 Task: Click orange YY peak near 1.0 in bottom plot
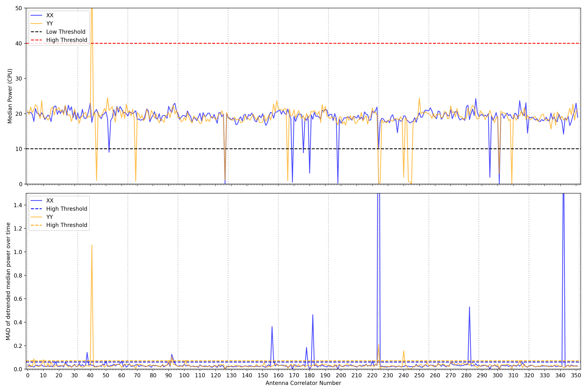point(92,246)
